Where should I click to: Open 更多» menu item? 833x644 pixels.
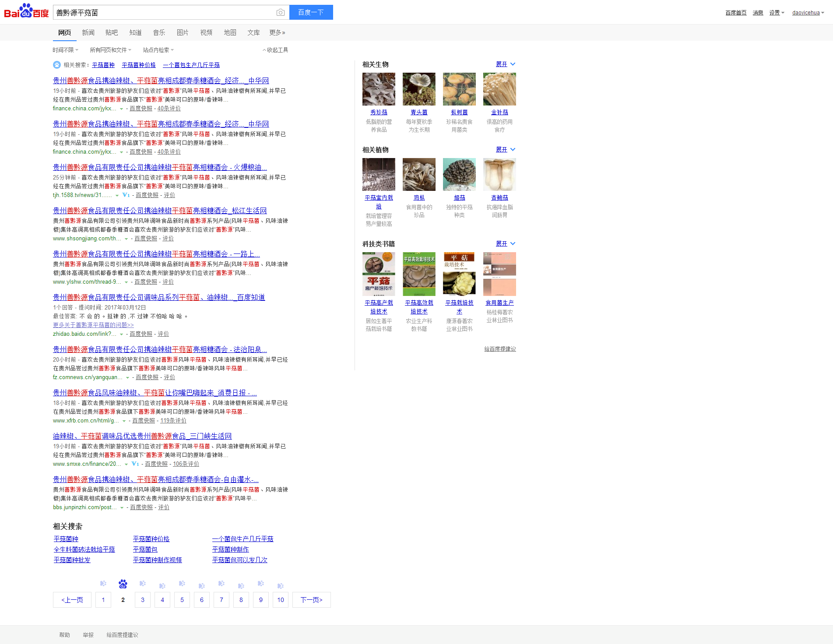pyautogui.click(x=277, y=32)
